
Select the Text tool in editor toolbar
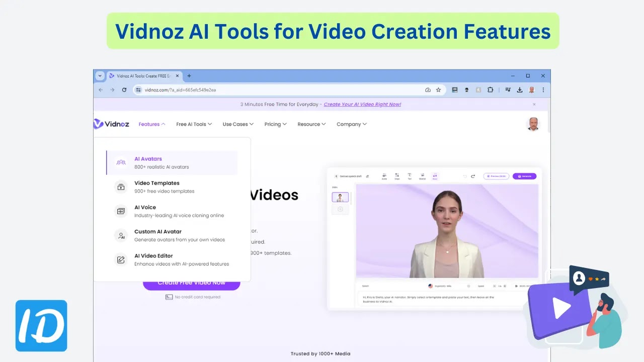point(410,176)
